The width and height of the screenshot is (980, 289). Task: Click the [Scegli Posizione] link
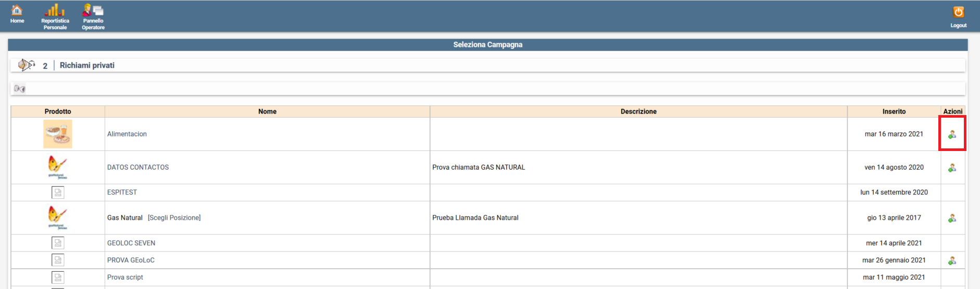(174, 218)
